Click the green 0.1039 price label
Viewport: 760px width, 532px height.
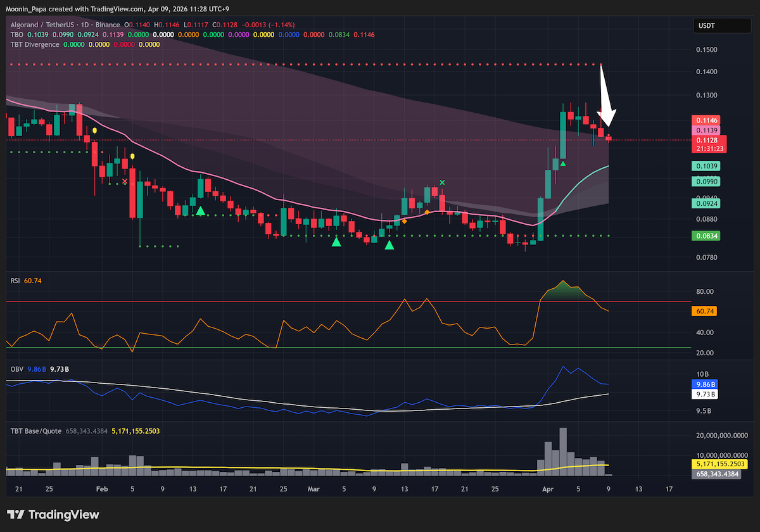[x=706, y=166]
